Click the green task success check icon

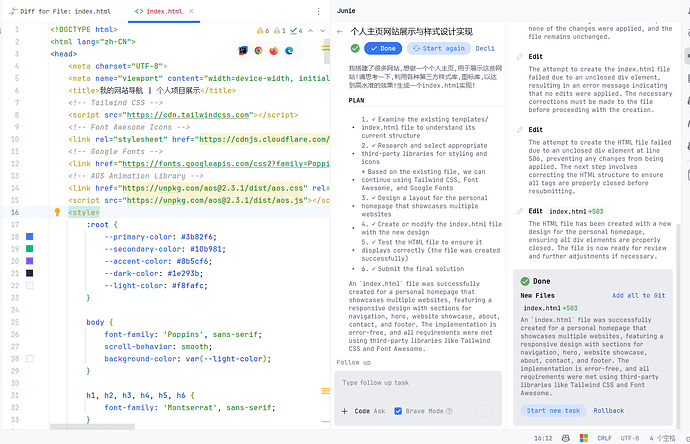click(355, 48)
